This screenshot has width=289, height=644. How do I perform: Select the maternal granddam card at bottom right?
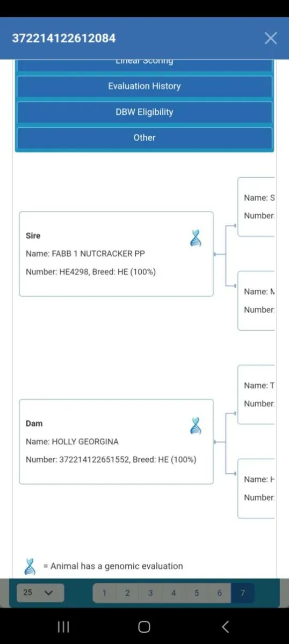click(256, 488)
